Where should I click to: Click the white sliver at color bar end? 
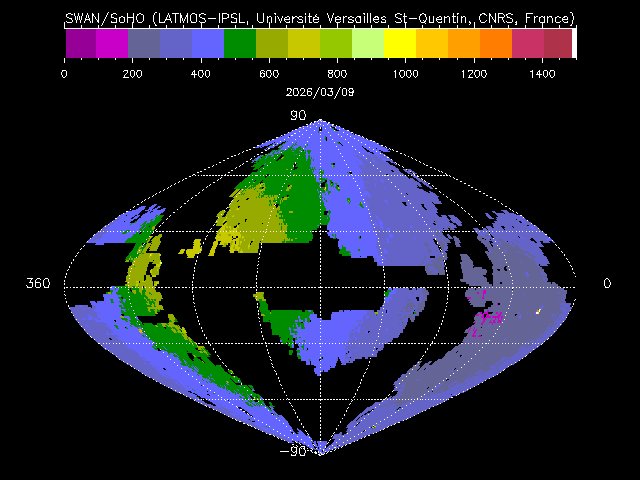(574, 43)
